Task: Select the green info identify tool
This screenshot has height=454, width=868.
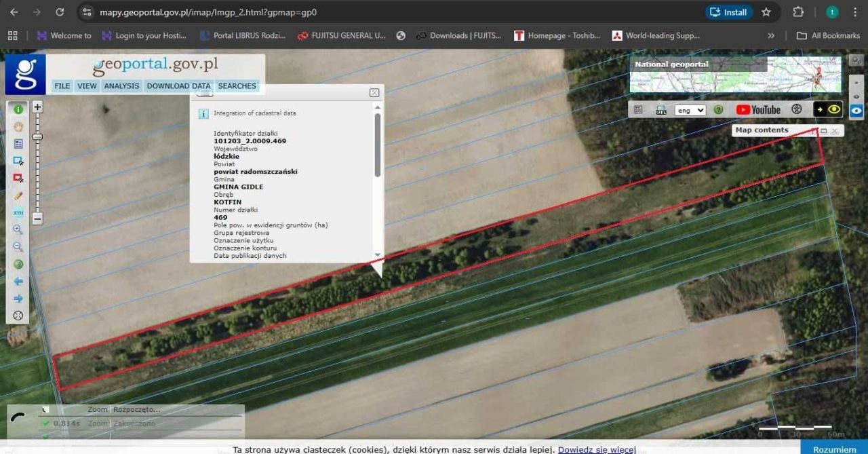Action: click(x=18, y=109)
